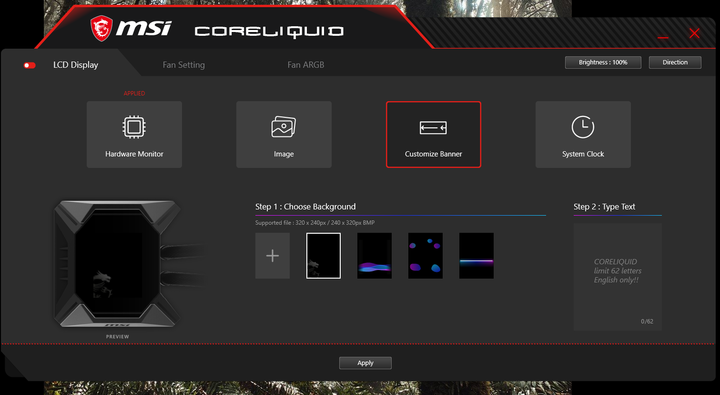Image resolution: width=720 pixels, height=395 pixels.
Task: Select the floating blobs background thumbnail
Action: point(426,255)
